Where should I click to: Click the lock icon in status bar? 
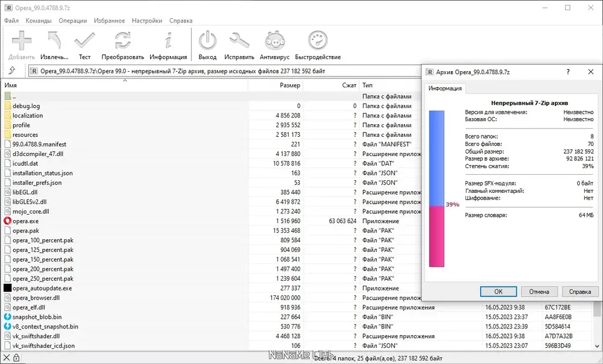pos(16,358)
